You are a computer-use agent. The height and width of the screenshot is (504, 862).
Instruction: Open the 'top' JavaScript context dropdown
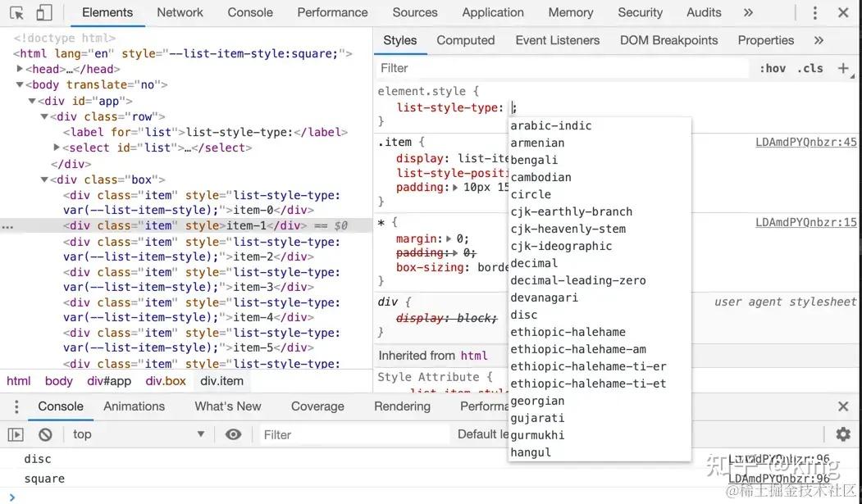(x=135, y=434)
